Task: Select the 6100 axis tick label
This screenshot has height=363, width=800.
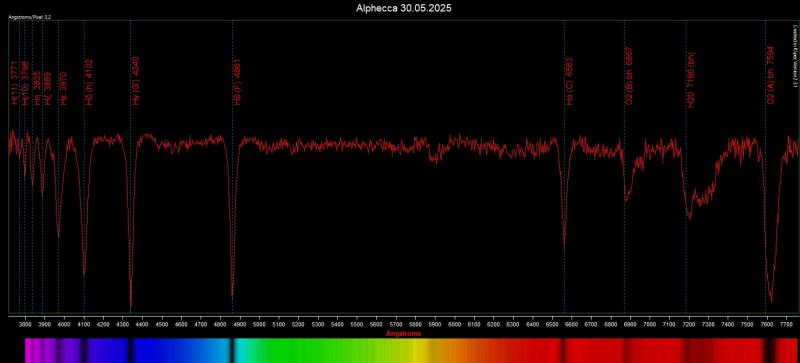Action: click(474, 324)
